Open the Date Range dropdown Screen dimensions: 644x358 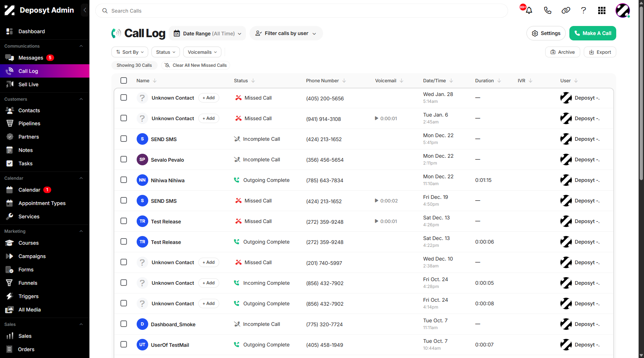click(207, 33)
